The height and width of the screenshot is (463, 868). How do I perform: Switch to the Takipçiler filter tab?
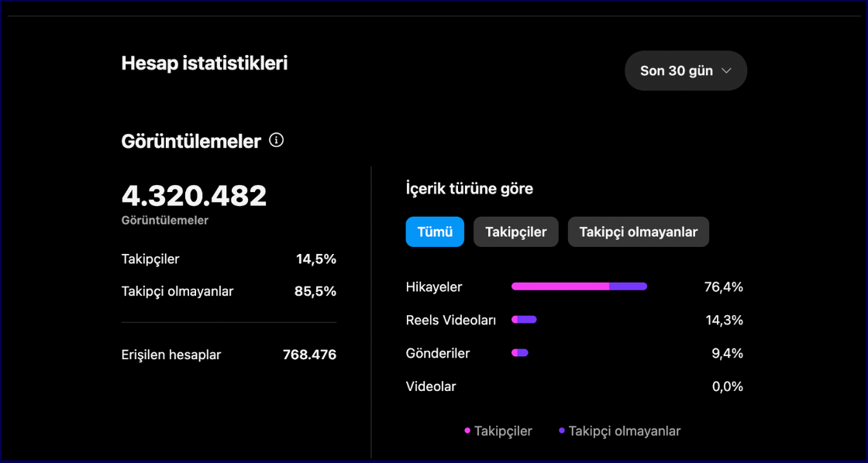[516, 231]
